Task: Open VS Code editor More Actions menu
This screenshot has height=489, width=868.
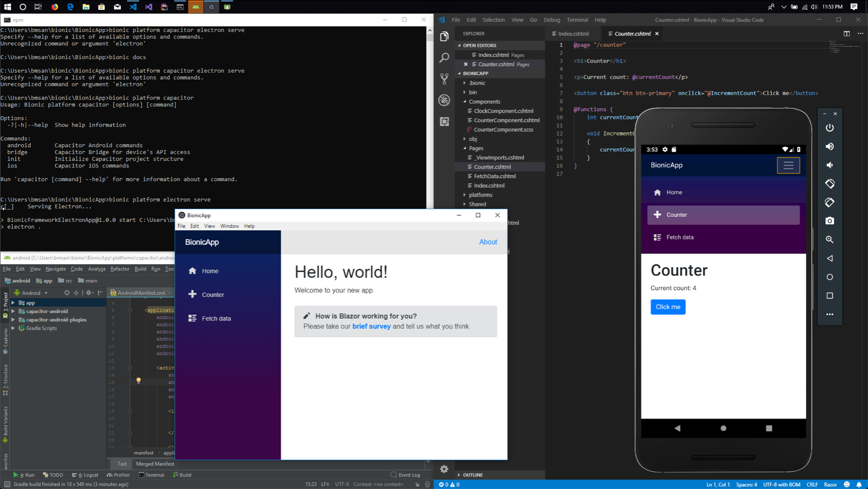Action: (x=861, y=34)
